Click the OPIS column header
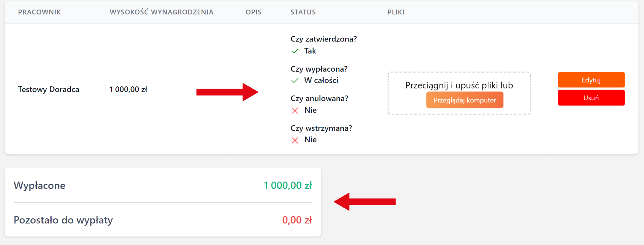This screenshot has height=245, width=644. click(253, 12)
